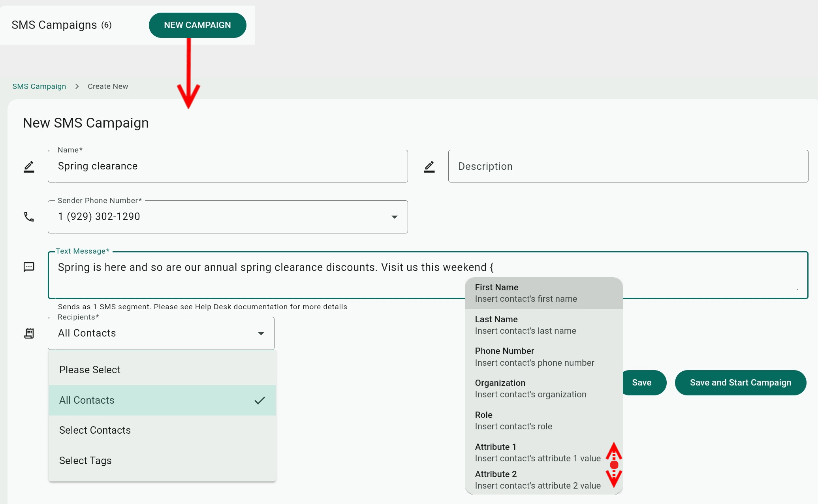This screenshot has height=504, width=818.
Task: Click the pencil icon beside Name field
Action: pos(29,167)
